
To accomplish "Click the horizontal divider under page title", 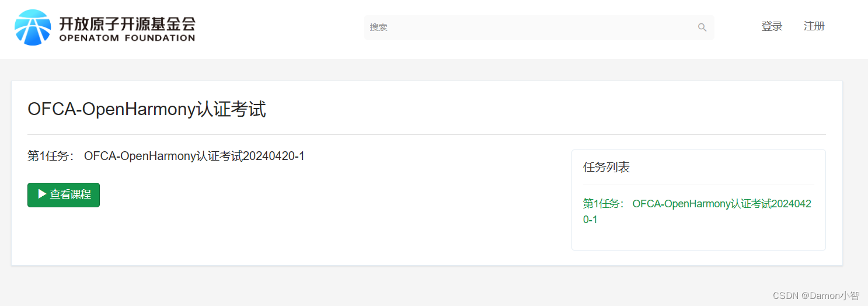I will (427, 135).
